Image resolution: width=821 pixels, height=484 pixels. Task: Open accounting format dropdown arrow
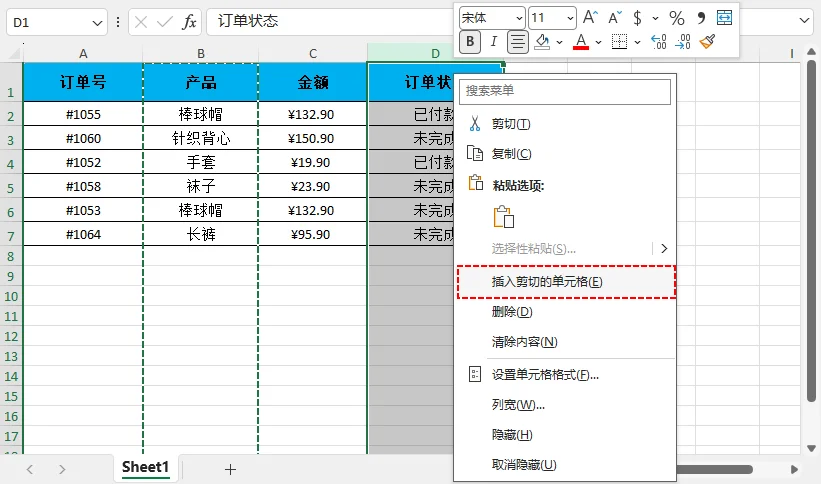click(655, 18)
